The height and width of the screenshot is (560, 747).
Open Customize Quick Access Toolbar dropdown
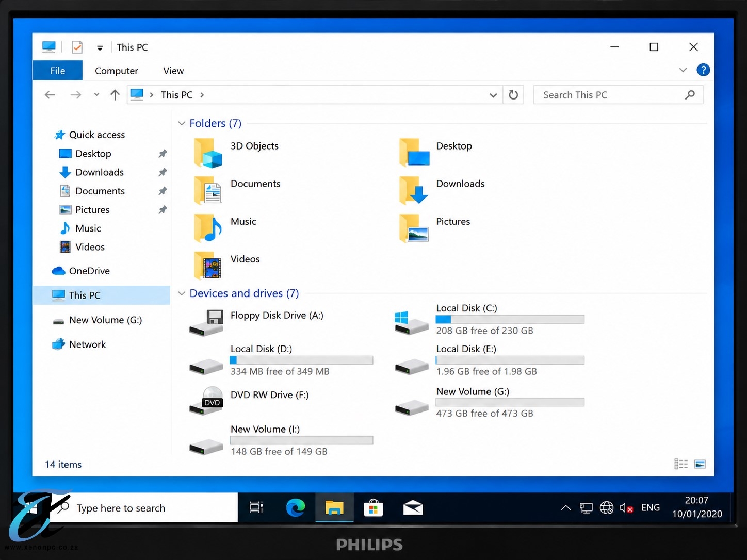click(x=100, y=48)
